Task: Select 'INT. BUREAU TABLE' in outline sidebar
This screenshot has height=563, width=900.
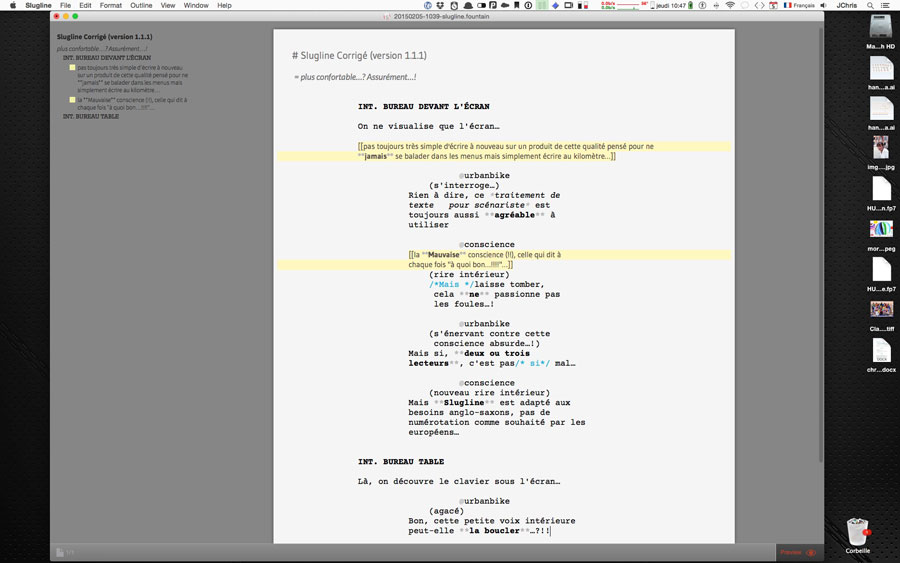Action: point(91,117)
